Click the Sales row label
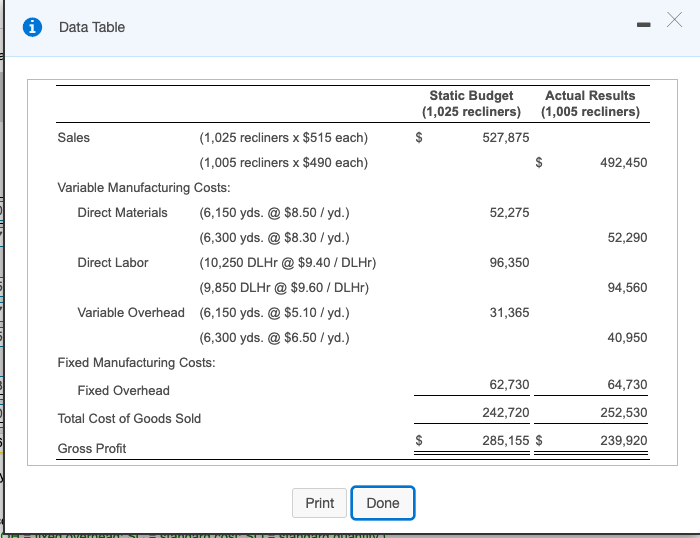The height and width of the screenshot is (538, 700). tap(74, 138)
